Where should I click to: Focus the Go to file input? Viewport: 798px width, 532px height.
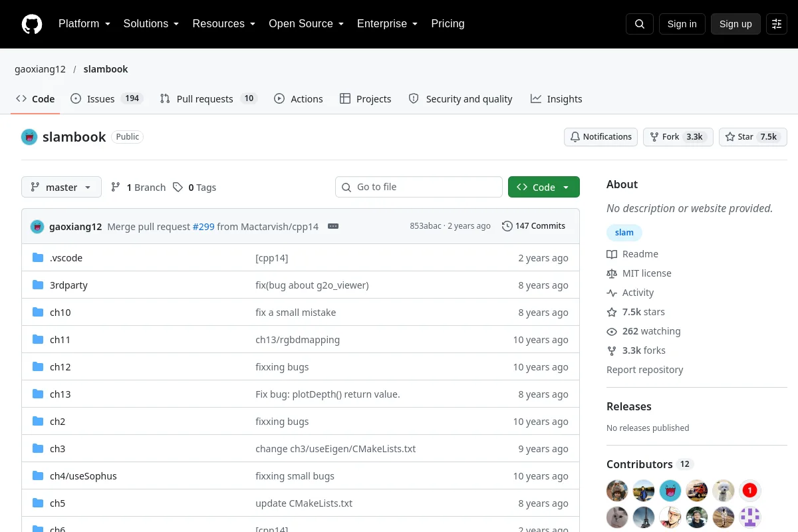click(x=419, y=187)
